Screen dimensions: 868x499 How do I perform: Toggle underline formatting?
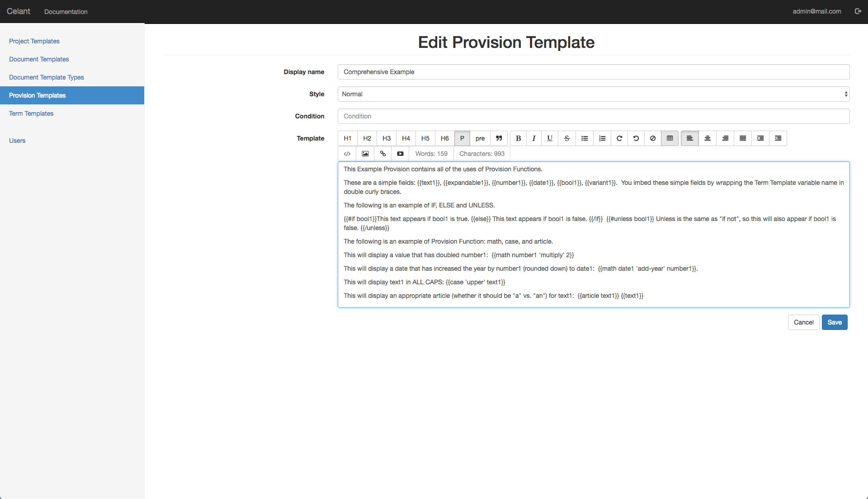coord(549,138)
